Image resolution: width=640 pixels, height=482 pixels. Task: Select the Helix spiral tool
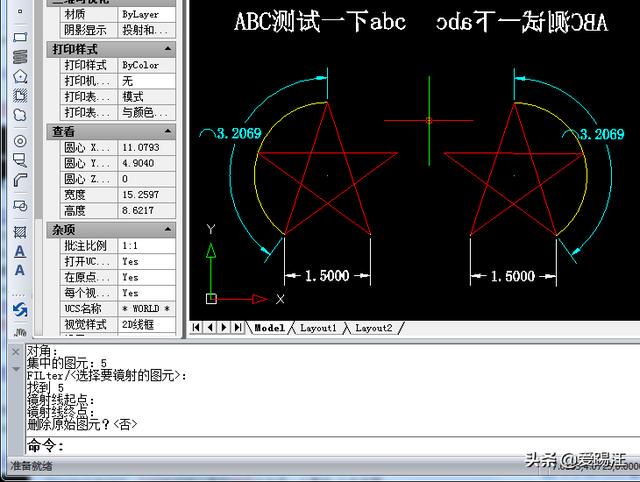(x=20, y=56)
